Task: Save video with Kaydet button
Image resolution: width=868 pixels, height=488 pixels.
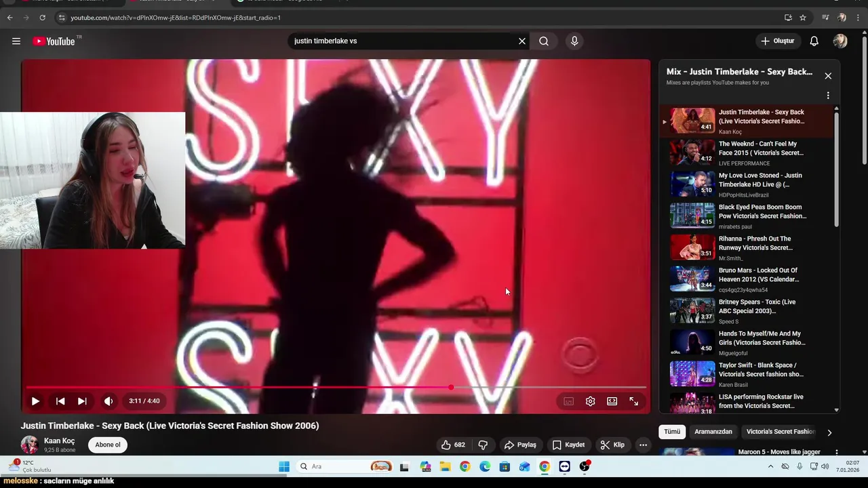Action: point(568,445)
